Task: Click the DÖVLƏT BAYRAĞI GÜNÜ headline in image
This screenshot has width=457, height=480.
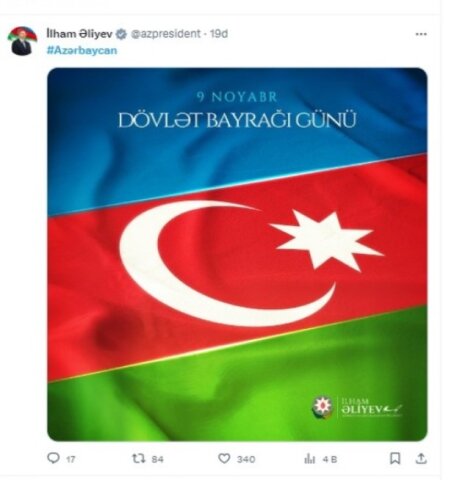Action: (x=237, y=120)
